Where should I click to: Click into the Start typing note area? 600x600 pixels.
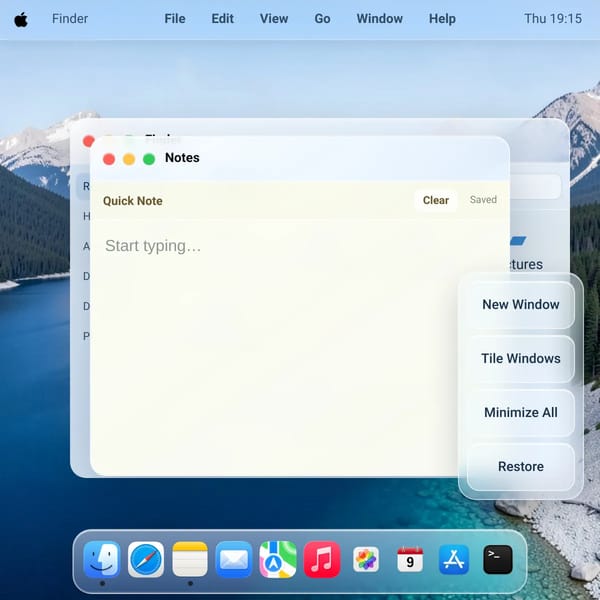[x=300, y=346]
